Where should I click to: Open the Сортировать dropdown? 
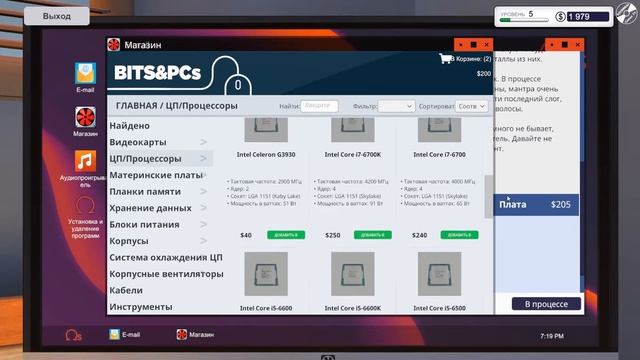click(471, 106)
